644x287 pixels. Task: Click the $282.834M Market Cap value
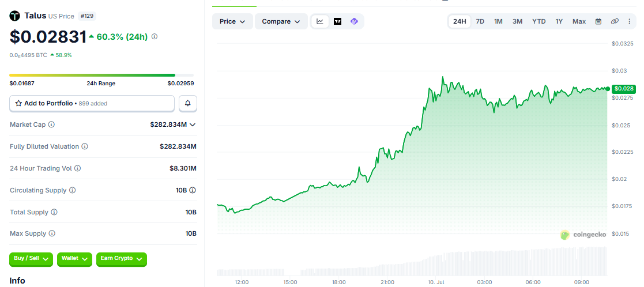pyautogui.click(x=168, y=124)
